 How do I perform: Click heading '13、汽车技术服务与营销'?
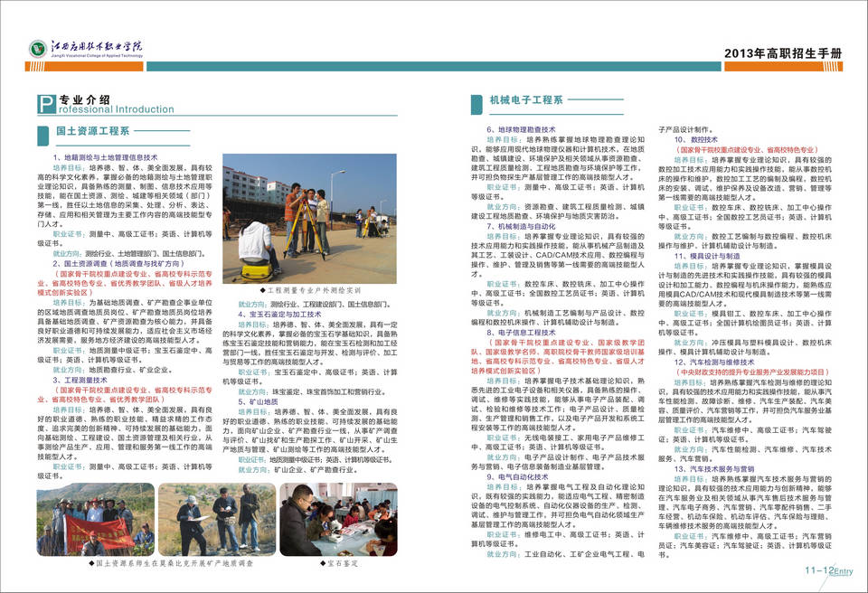click(x=714, y=469)
